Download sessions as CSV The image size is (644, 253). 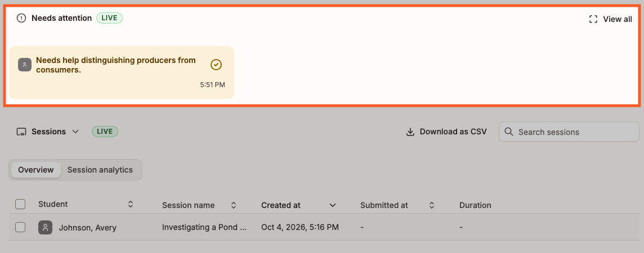click(446, 132)
